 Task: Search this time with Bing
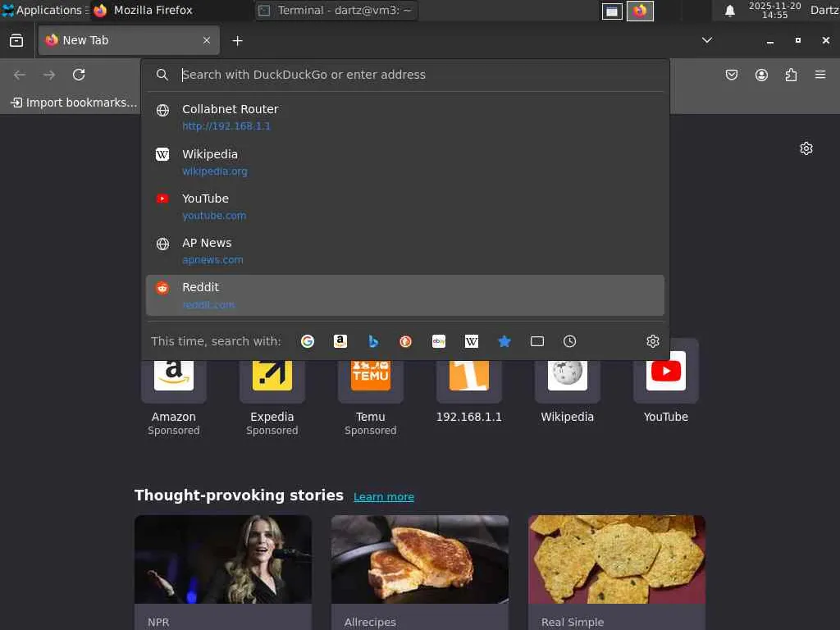click(373, 341)
